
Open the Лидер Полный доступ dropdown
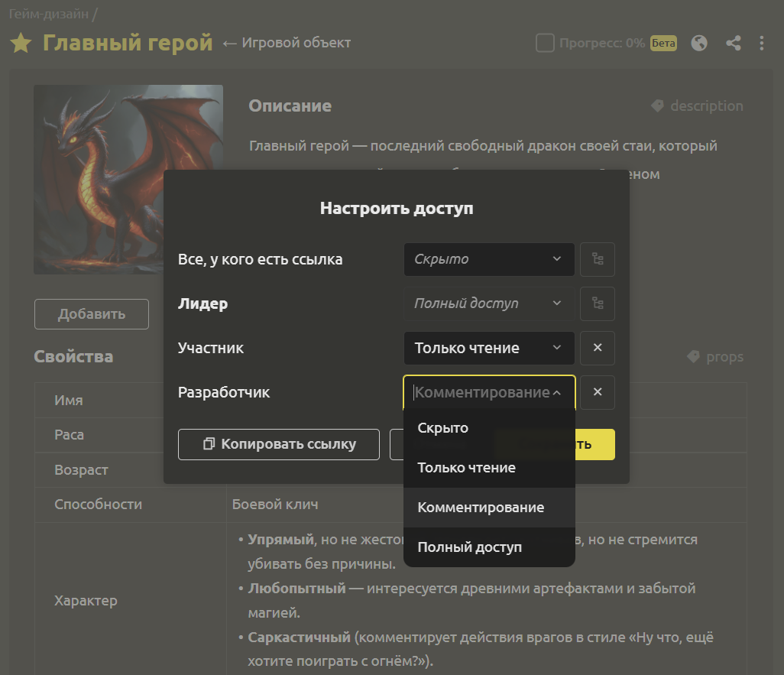[489, 303]
